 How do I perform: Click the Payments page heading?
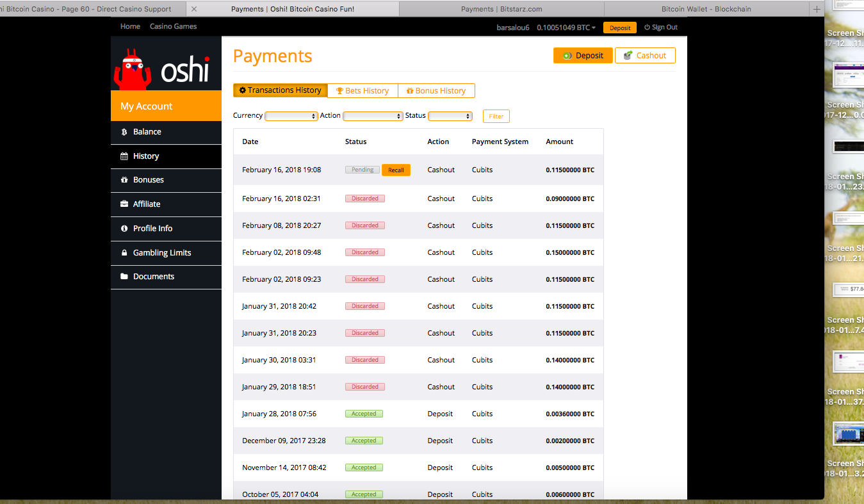[273, 56]
